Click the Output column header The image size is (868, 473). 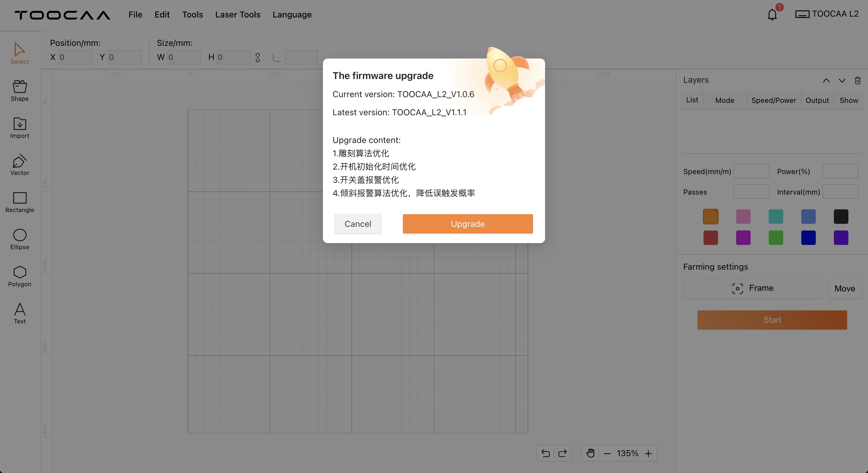pos(817,100)
